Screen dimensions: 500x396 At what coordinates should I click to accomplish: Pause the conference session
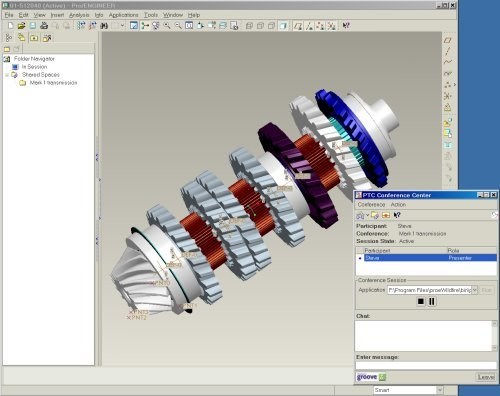[x=432, y=301]
